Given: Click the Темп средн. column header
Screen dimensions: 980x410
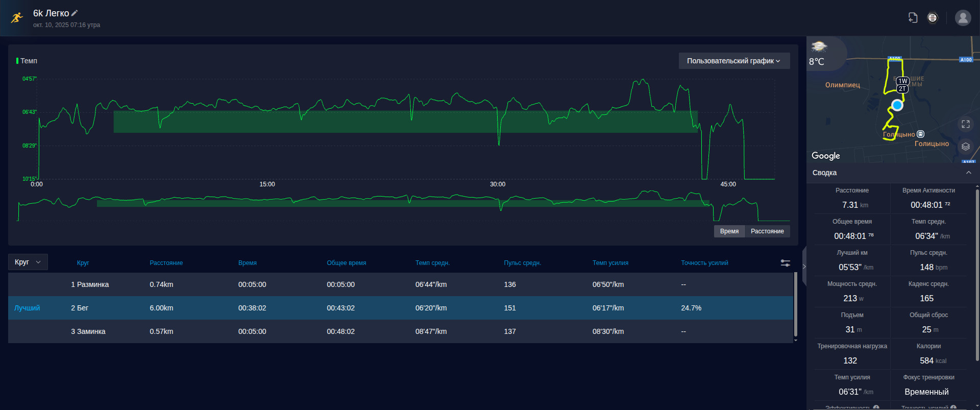Looking at the screenshot, I should click(432, 263).
